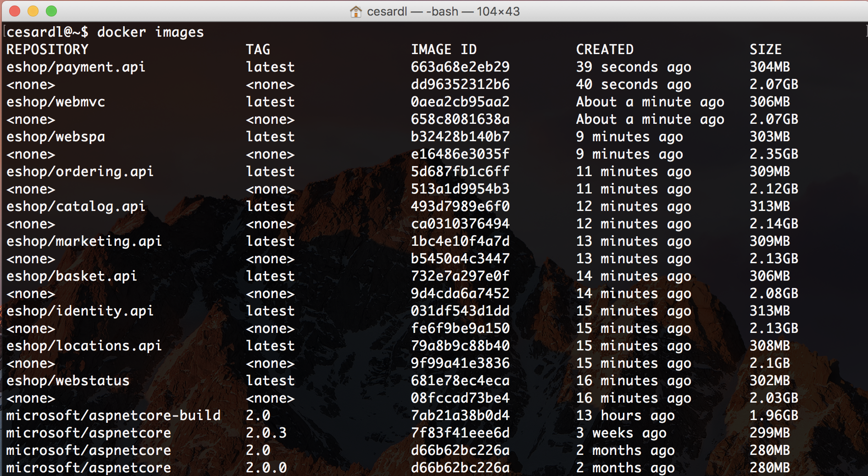Image resolution: width=868 pixels, height=476 pixels.
Task: Click the IMAGE ID column header
Action: [x=444, y=50]
